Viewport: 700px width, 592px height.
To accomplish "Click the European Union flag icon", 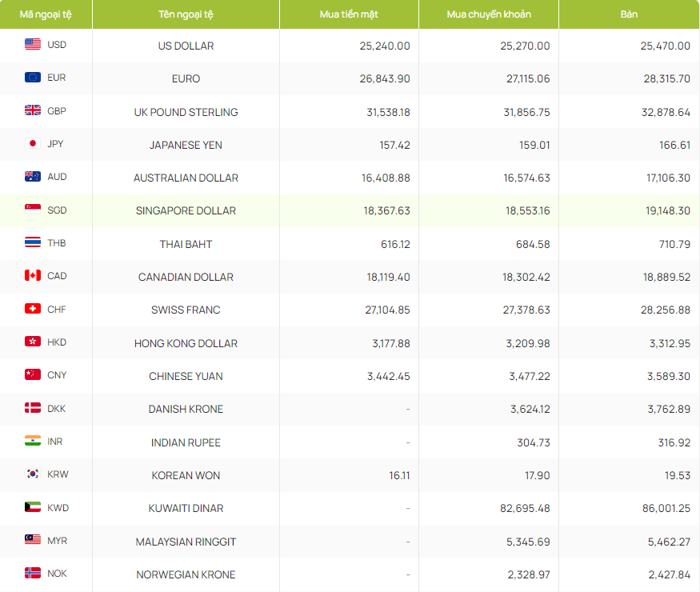I will [x=33, y=78].
